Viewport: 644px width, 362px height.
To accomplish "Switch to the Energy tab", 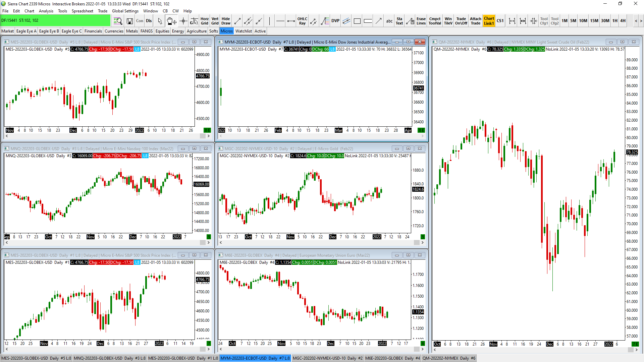I will click(x=178, y=31).
